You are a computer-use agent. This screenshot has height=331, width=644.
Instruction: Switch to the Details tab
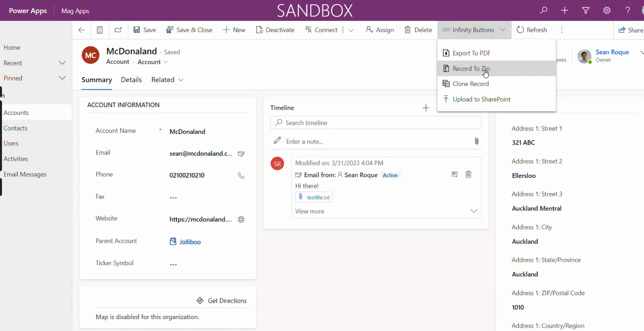point(131,80)
